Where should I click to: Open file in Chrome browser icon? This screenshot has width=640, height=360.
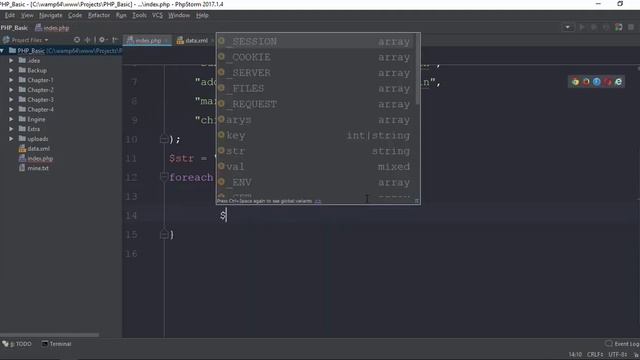(575, 82)
